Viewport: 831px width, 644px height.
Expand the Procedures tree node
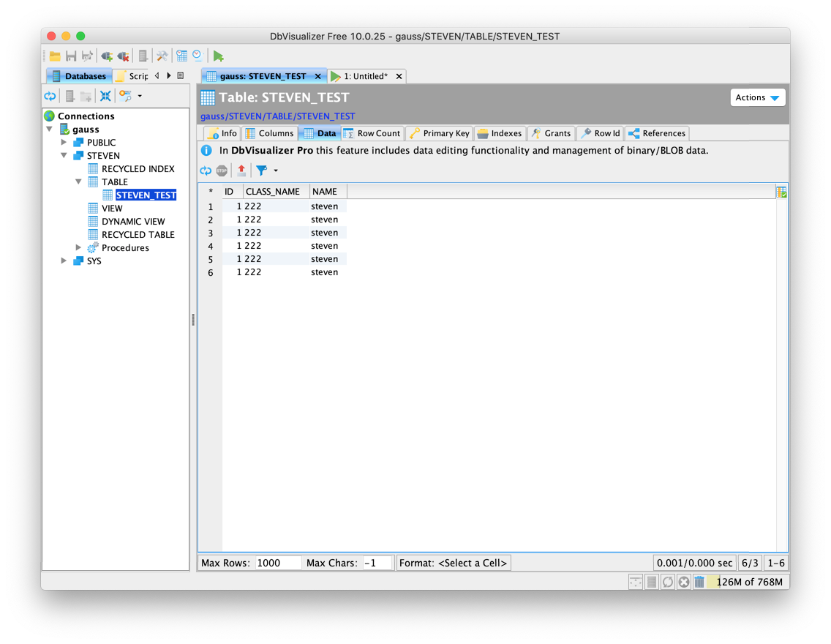[79, 248]
